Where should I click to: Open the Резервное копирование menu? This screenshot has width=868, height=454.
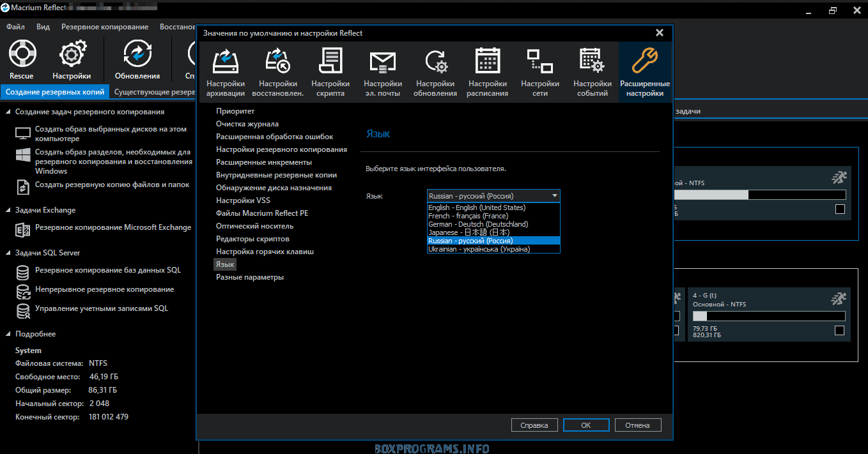[x=105, y=27]
